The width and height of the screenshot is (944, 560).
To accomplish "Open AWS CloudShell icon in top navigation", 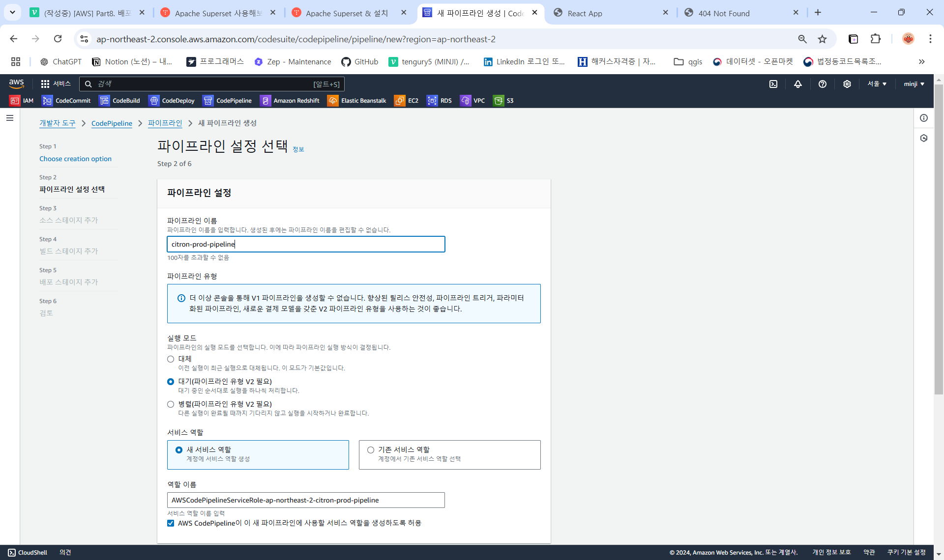I will coord(773,84).
